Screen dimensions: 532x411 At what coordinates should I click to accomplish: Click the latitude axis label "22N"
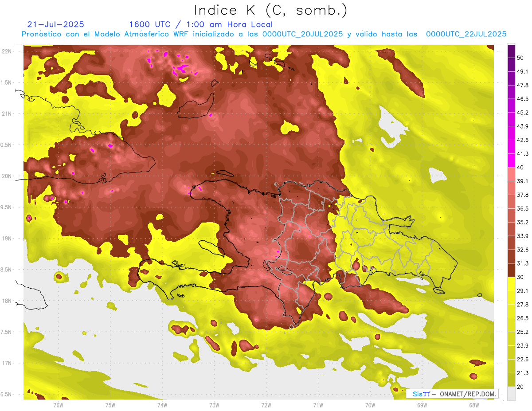click(7, 51)
